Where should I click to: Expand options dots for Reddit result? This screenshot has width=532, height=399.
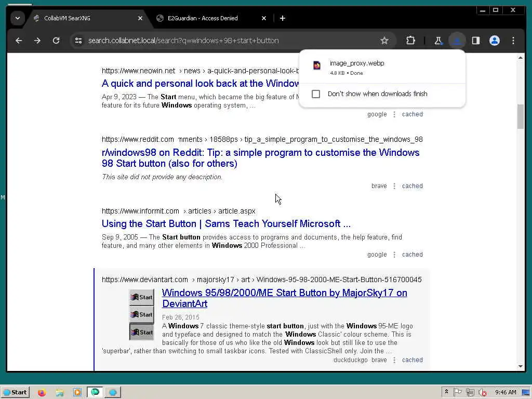tap(394, 186)
